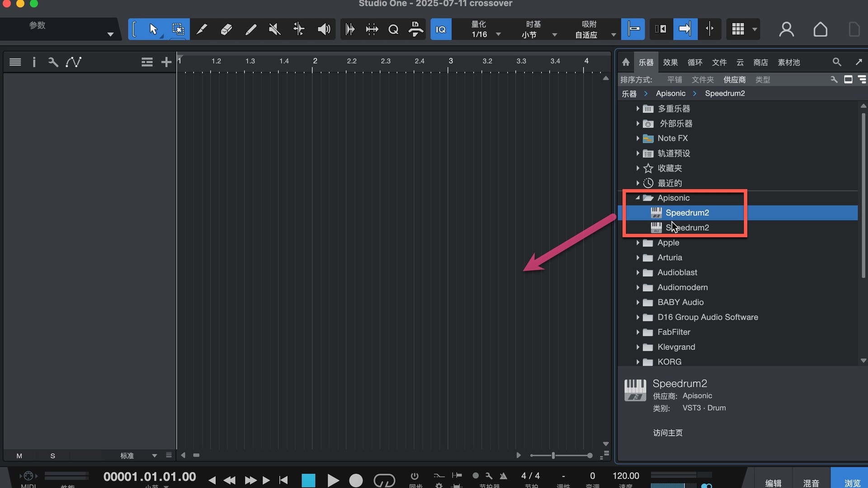Click the arrange wrench options icon

pos(53,62)
